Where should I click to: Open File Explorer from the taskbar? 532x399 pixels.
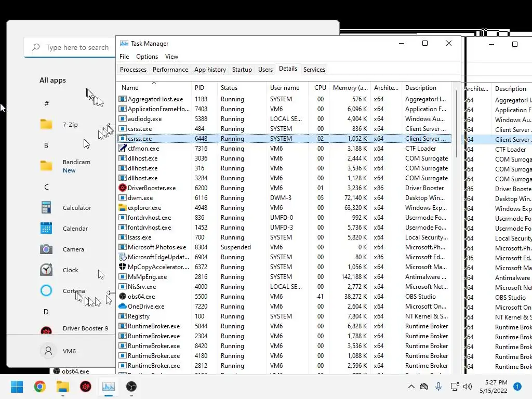point(63,387)
